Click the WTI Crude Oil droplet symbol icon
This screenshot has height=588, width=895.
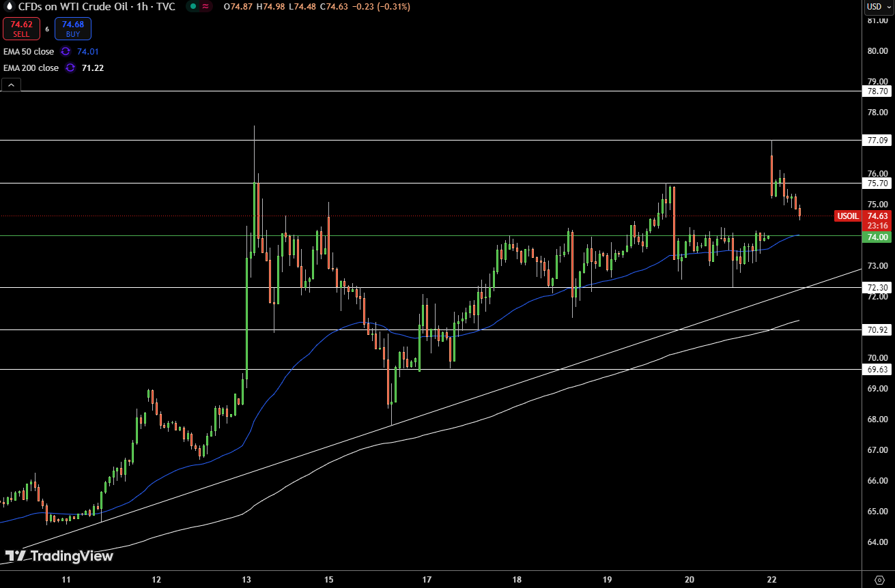click(10, 6)
